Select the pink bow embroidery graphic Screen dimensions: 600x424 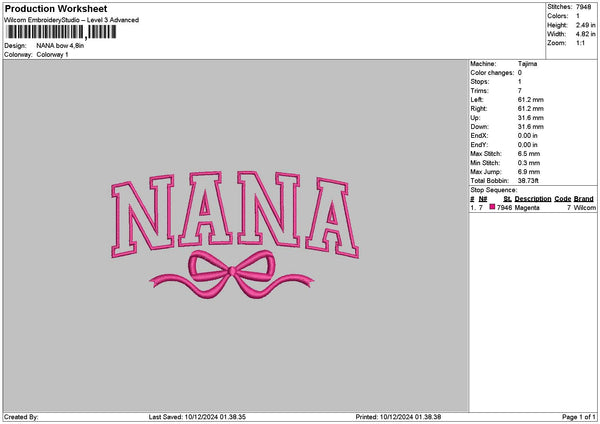point(232,274)
